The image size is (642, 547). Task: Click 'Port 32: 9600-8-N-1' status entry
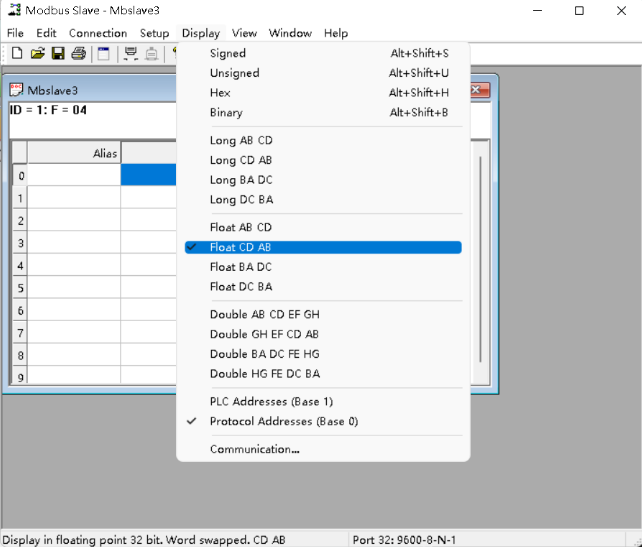[404, 540]
